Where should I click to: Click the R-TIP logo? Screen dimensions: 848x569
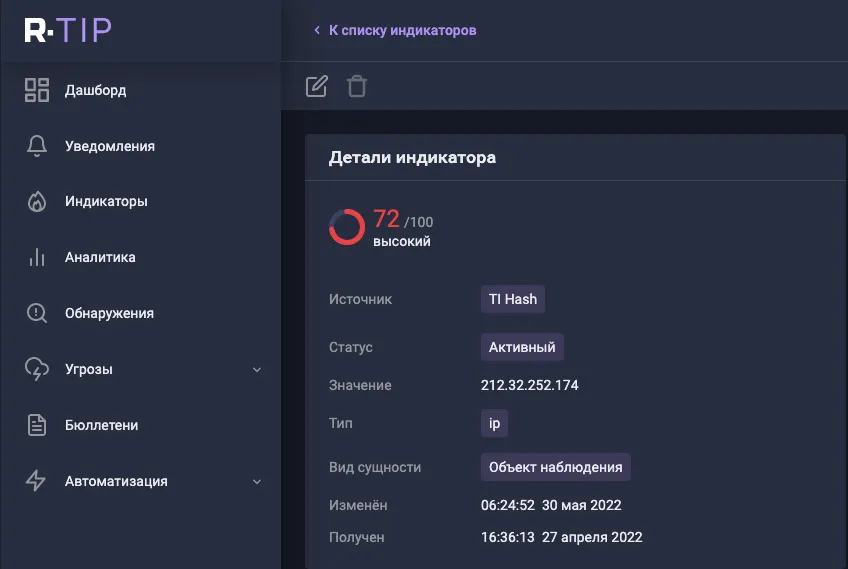tap(68, 30)
